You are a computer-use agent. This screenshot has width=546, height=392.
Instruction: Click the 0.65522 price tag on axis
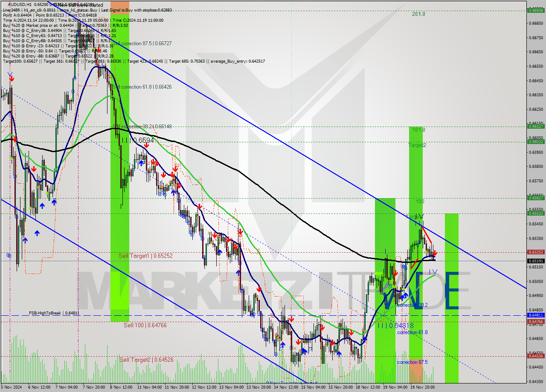536,213
